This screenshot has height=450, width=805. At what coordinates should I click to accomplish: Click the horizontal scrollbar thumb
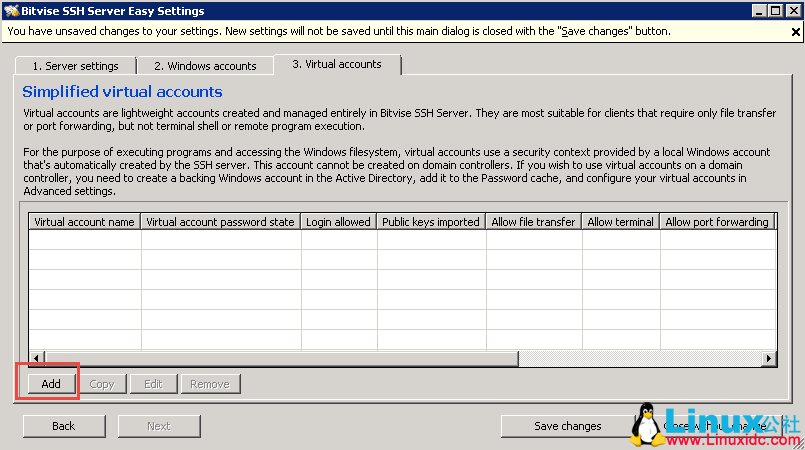281,358
